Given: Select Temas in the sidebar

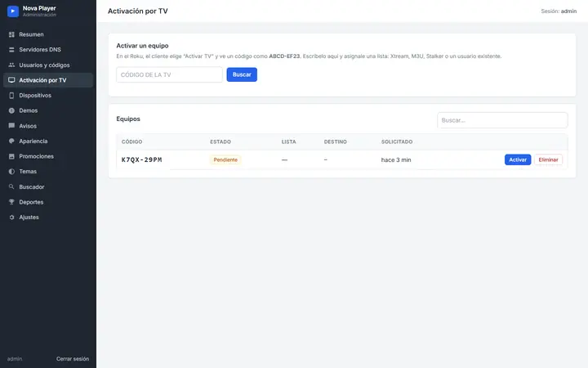Looking at the screenshot, I should (48, 171).
